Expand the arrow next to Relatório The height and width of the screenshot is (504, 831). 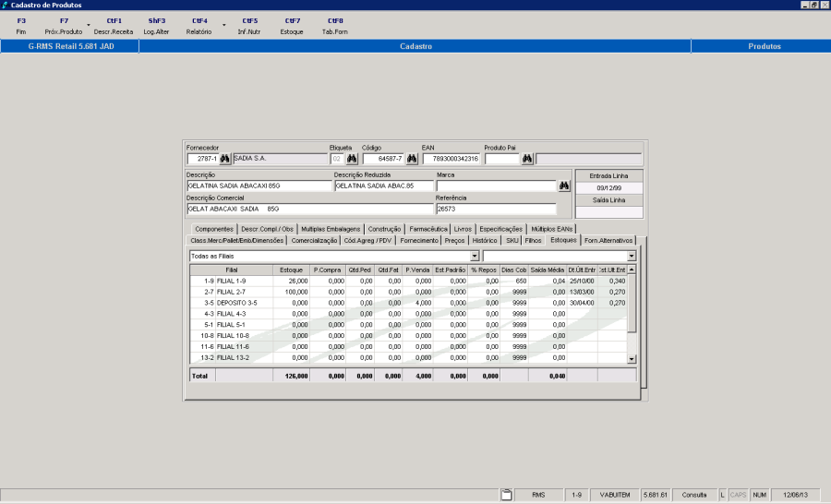(x=224, y=25)
